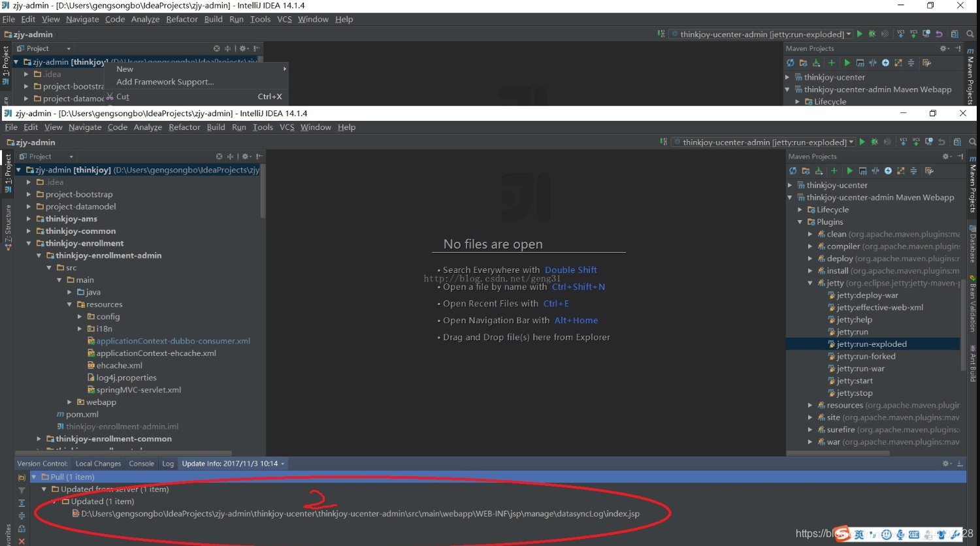Screen dimensions: 980x546
Task: Click Reimport All Maven Projects in front window
Action: [x=792, y=171]
